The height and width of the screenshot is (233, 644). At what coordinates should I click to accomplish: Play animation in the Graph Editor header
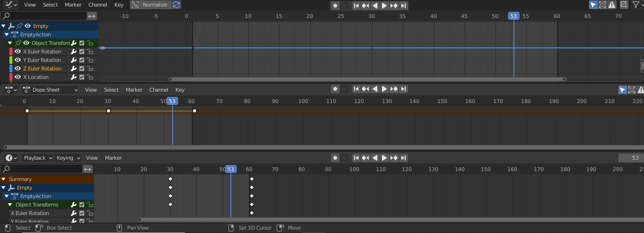(x=384, y=6)
